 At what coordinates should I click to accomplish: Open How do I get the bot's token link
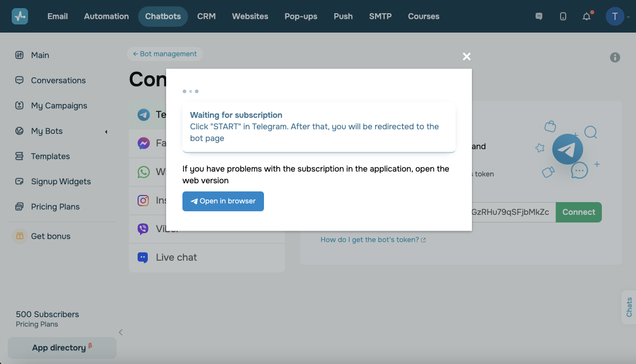coord(373,240)
